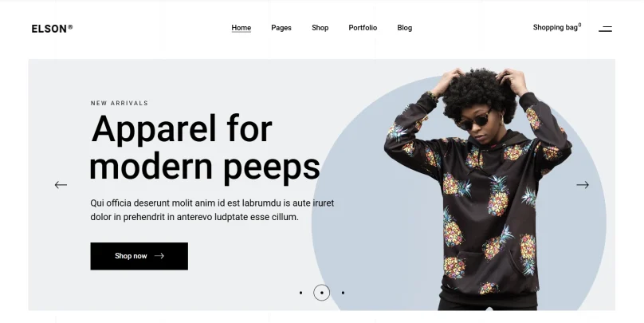Click the Shop now button

pos(139,256)
